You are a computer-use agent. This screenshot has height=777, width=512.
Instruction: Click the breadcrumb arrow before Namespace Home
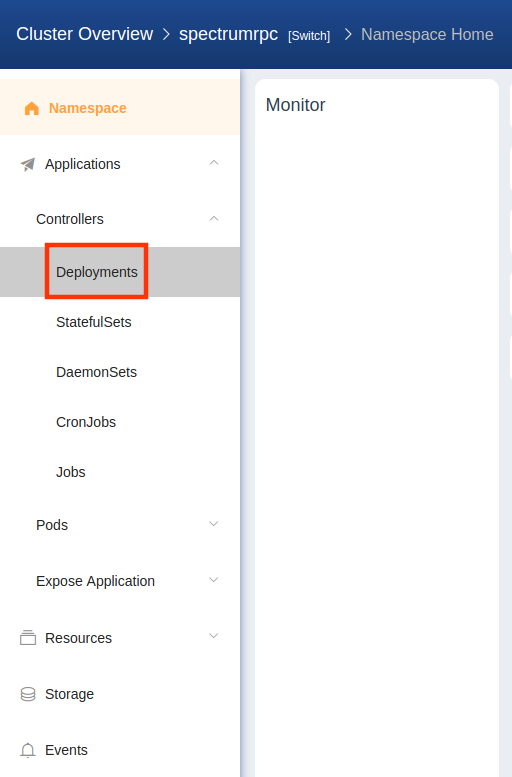[348, 34]
